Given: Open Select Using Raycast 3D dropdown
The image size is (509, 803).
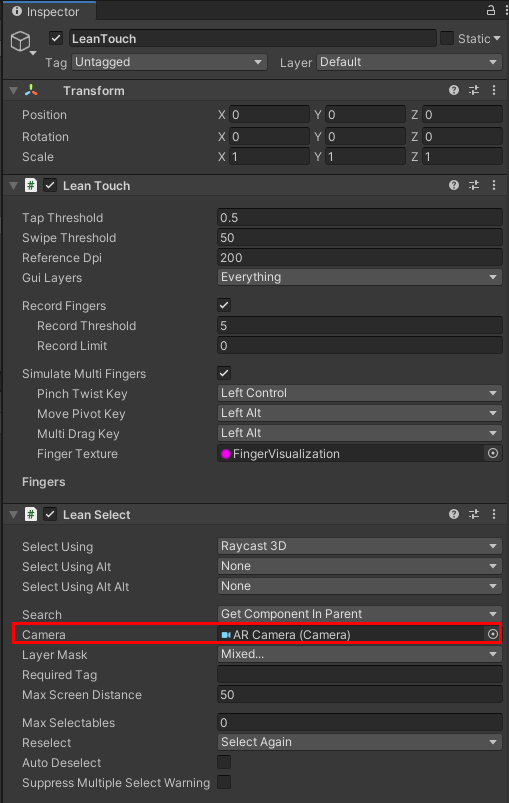Looking at the screenshot, I should click(359, 546).
